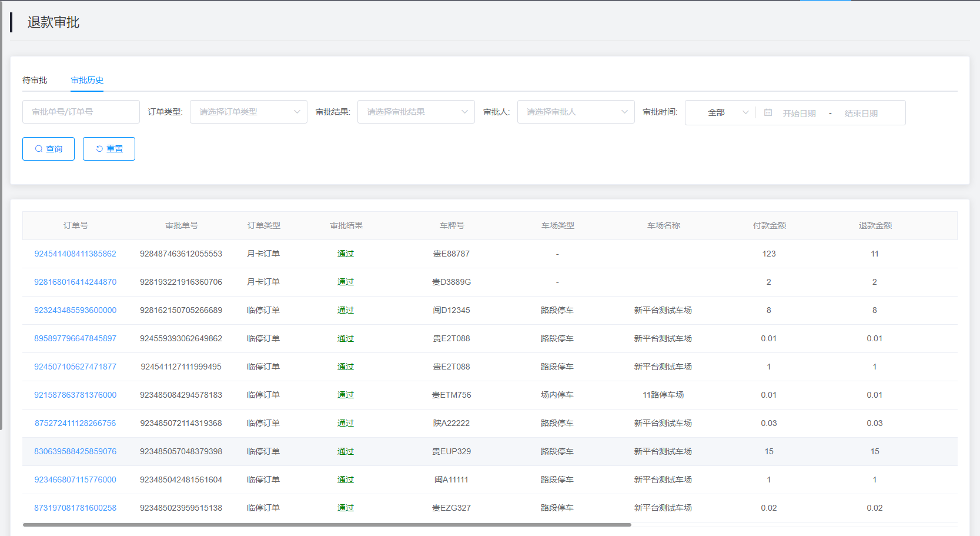Click the 结束日期 end date field

pyautogui.click(x=861, y=113)
